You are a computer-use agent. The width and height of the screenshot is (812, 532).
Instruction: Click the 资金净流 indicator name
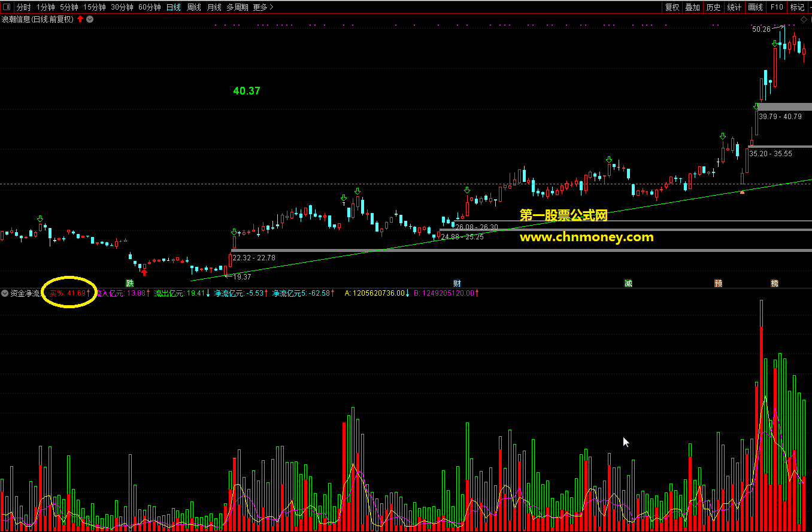point(25,293)
